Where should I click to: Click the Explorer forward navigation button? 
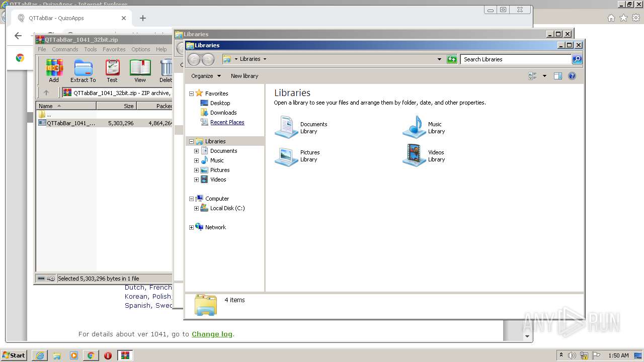pyautogui.click(x=208, y=59)
